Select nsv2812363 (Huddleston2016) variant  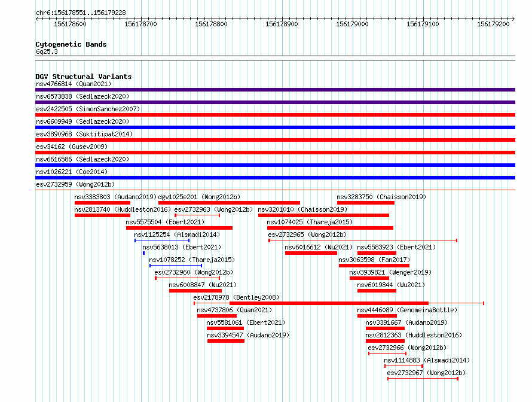pyautogui.click(x=385, y=341)
